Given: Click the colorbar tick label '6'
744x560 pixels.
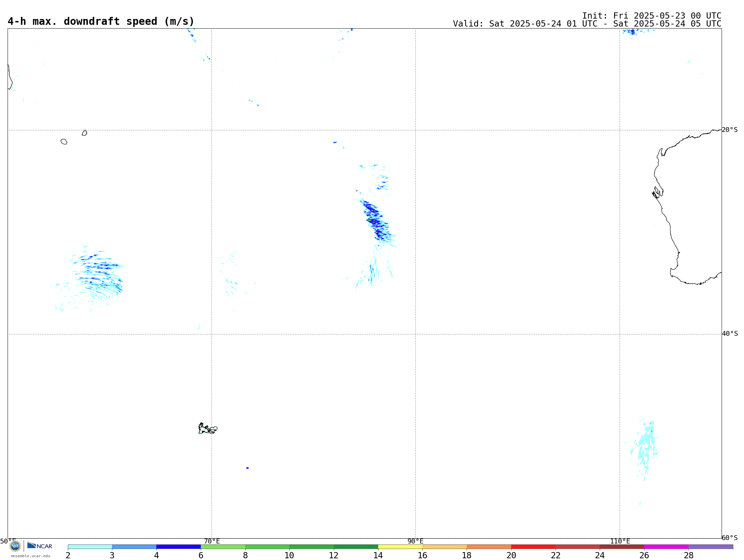Looking at the screenshot, I should pos(201,556).
